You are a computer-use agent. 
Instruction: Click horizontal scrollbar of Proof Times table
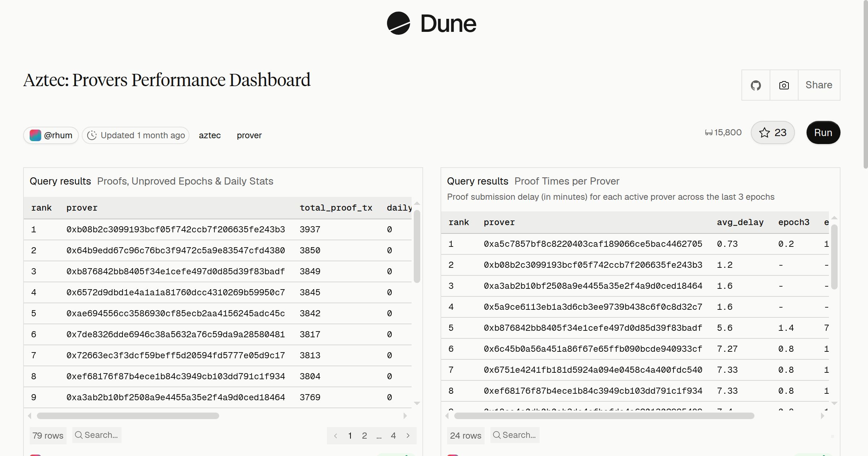click(604, 416)
